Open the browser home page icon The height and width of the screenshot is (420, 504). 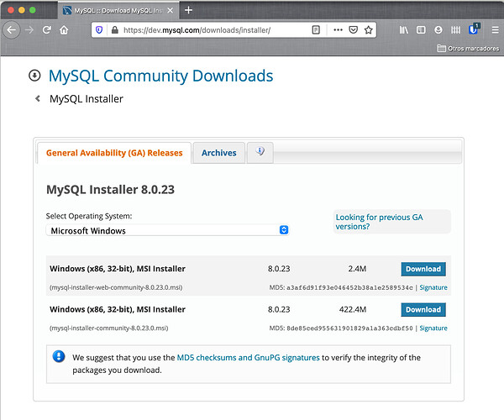[x=64, y=30]
